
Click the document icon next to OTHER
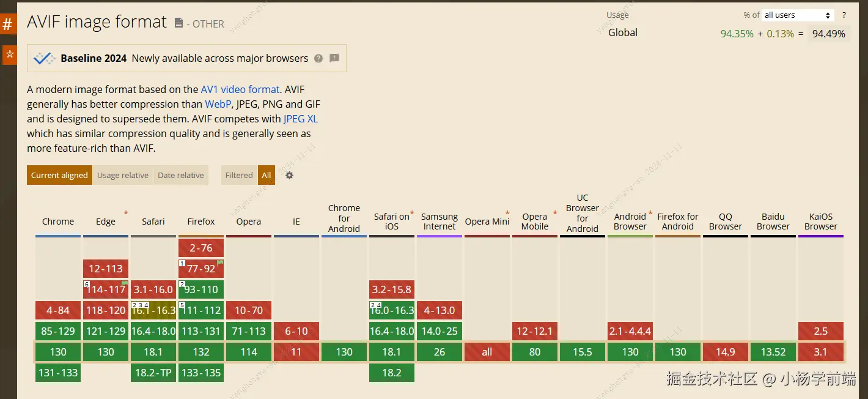pos(178,23)
